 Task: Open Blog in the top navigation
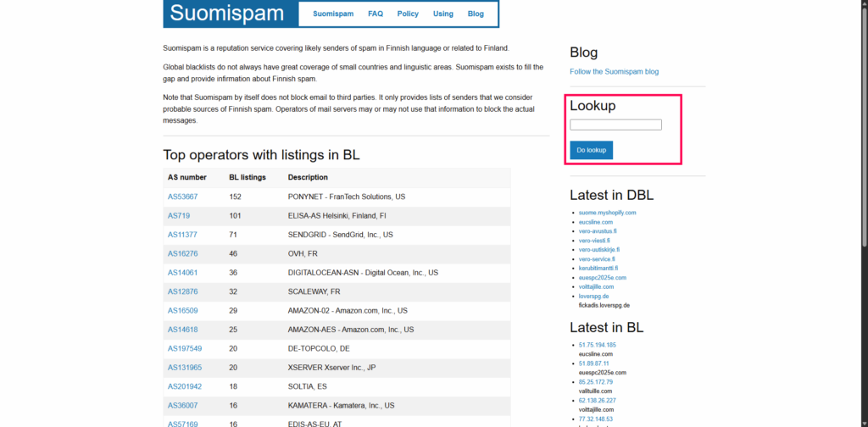tap(476, 14)
